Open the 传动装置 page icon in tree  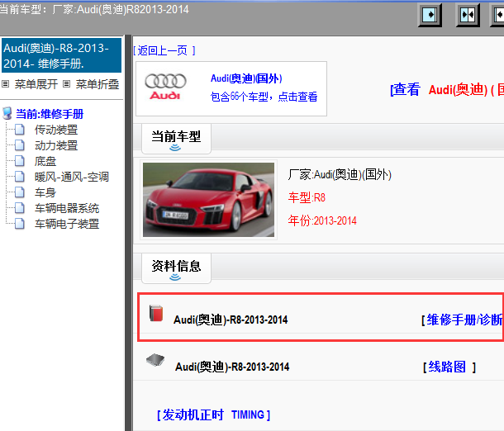(x=20, y=130)
